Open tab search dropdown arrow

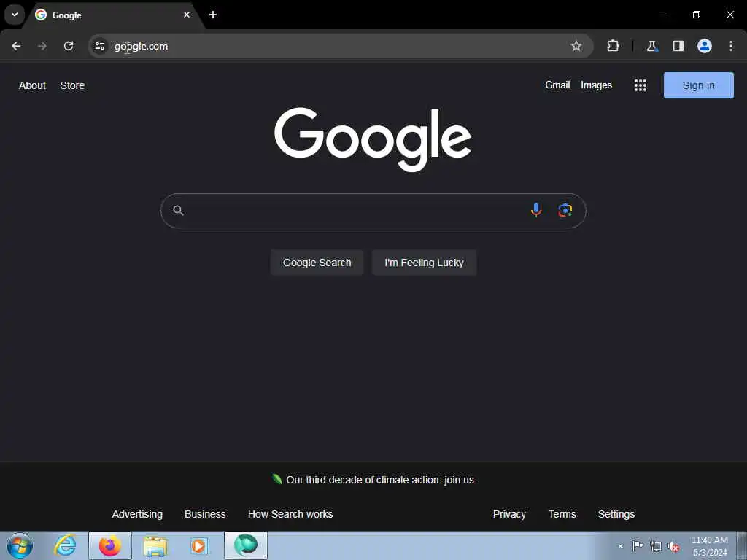[15, 15]
